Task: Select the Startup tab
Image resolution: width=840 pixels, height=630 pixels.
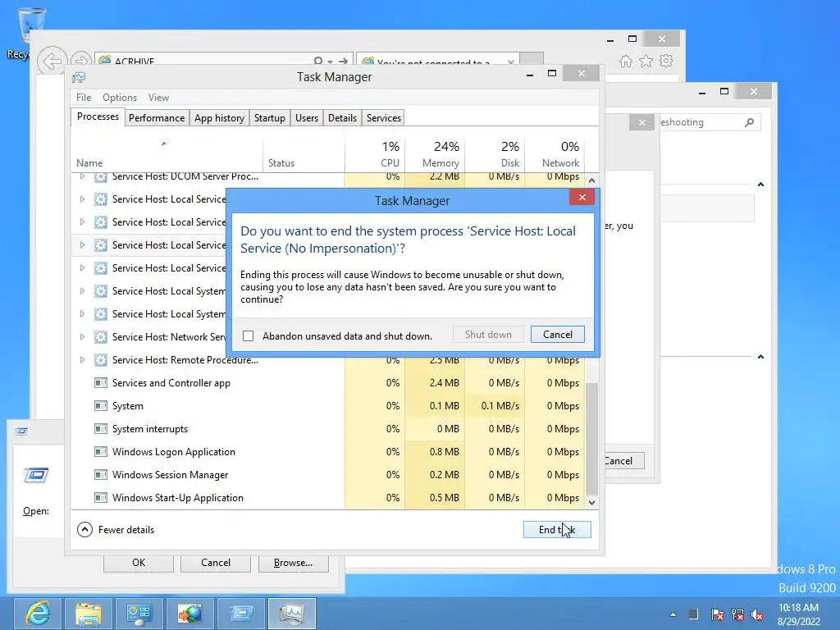Action: [269, 118]
